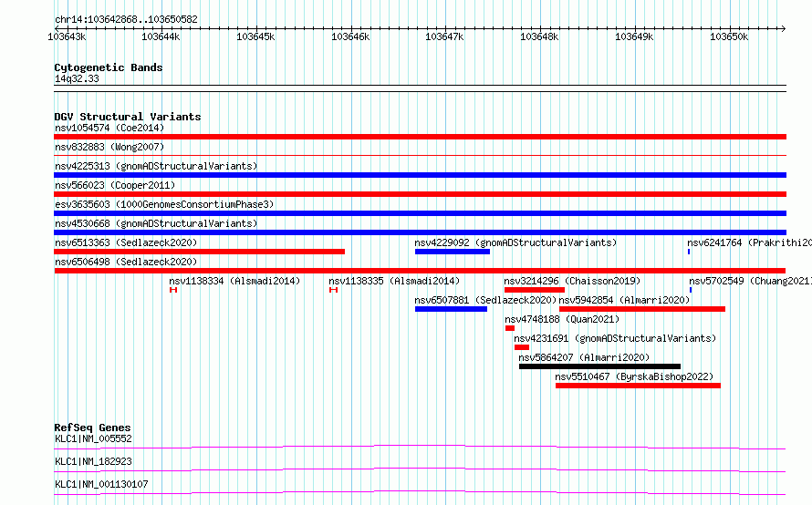Select nsv5864207 (Almarri2020) label
Screen dimensions: 812x505
[x=584, y=357]
